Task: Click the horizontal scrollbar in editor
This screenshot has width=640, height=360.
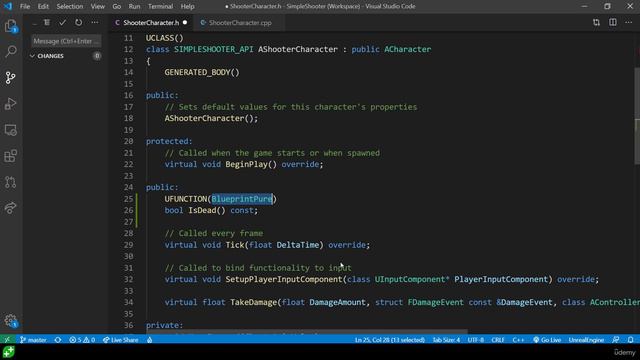Action: coord(306,332)
